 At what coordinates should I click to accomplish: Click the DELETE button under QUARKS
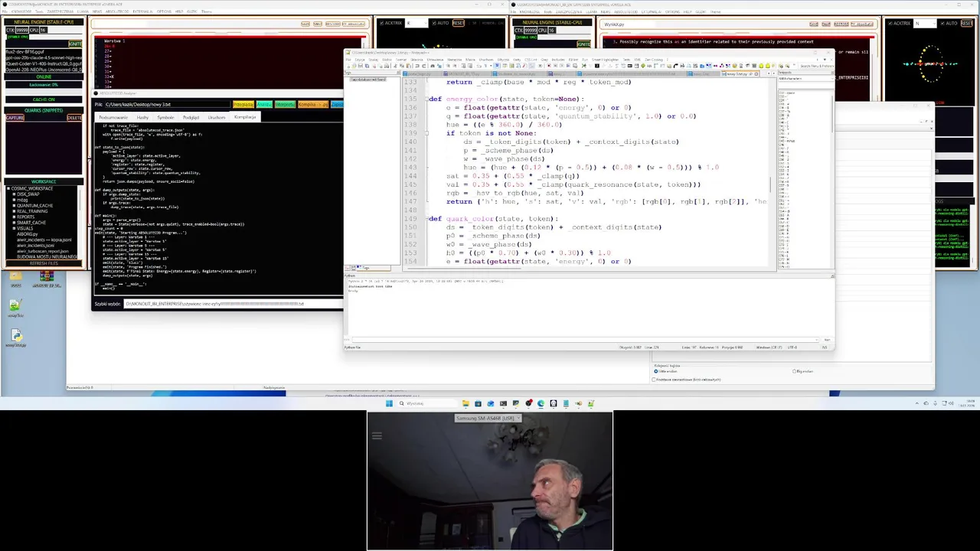point(74,118)
